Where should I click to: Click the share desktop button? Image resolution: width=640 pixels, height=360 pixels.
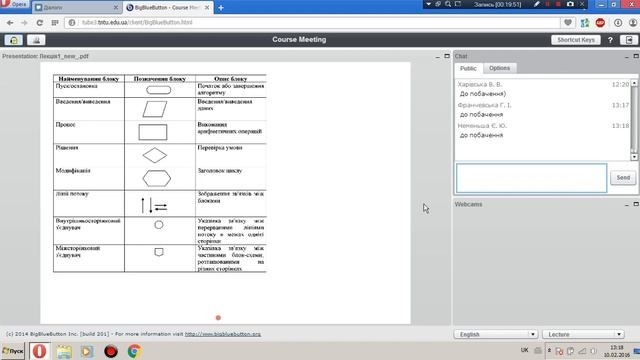click(36, 40)
